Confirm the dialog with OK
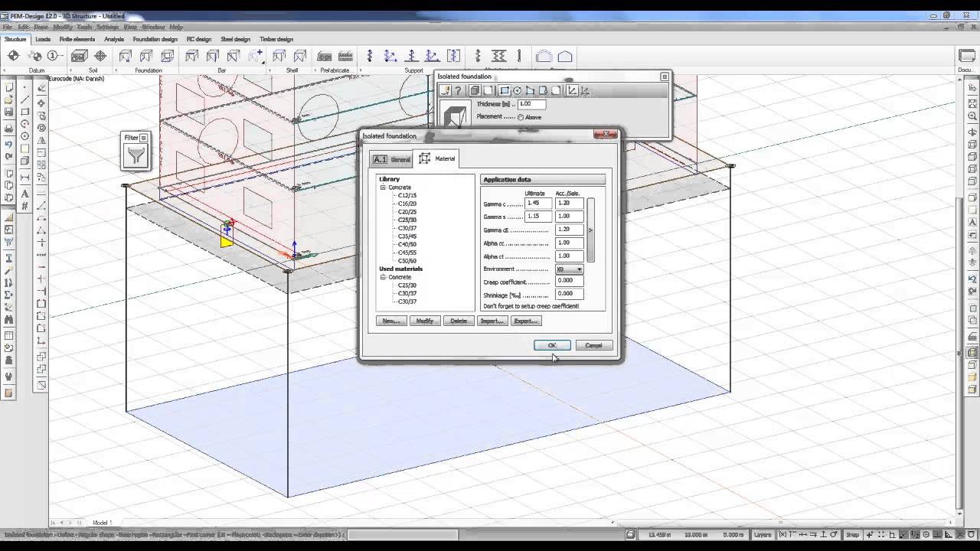The image size is (980, 551). tap(552, 345)
